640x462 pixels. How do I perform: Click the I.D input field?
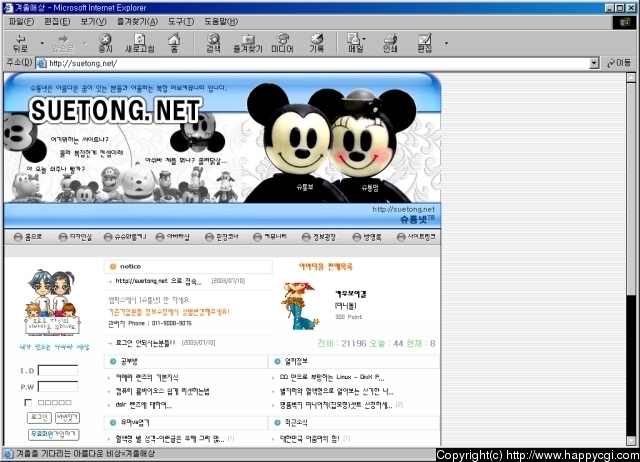coord(58,371)
